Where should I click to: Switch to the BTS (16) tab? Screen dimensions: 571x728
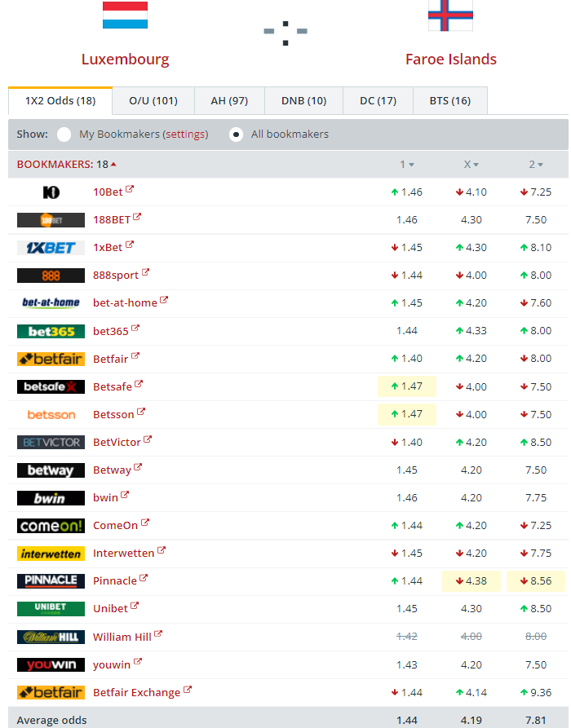449,101
